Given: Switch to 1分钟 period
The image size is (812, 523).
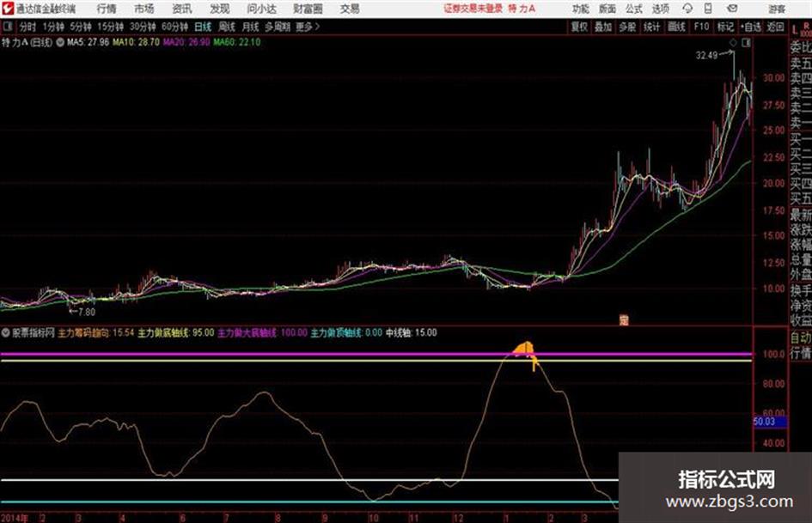Looking at the screenshot, I should point(52,27).
